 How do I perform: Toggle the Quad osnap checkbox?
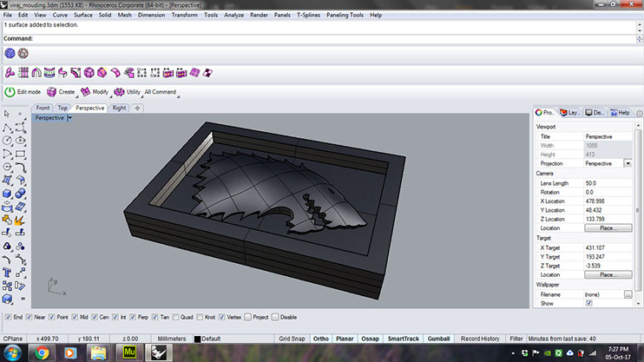(176, 317)
